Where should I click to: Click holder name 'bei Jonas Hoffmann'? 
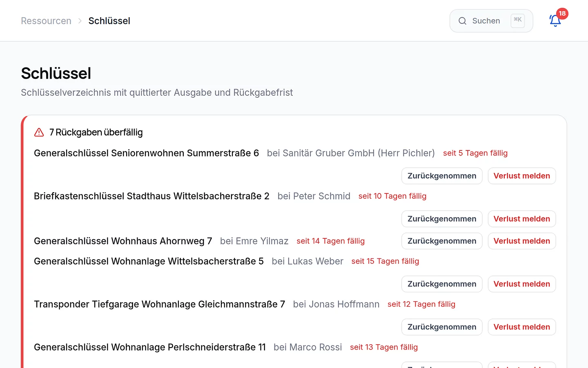(x=336, y=304)
